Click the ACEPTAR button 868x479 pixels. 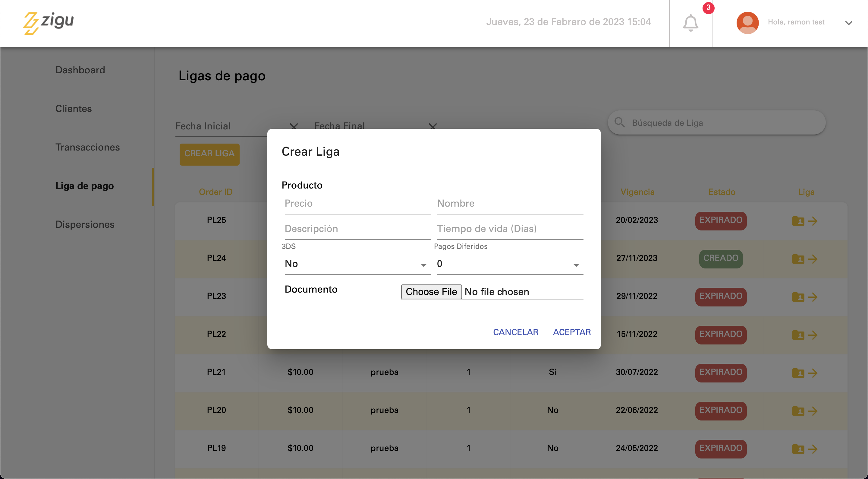(x=571, y=332)
